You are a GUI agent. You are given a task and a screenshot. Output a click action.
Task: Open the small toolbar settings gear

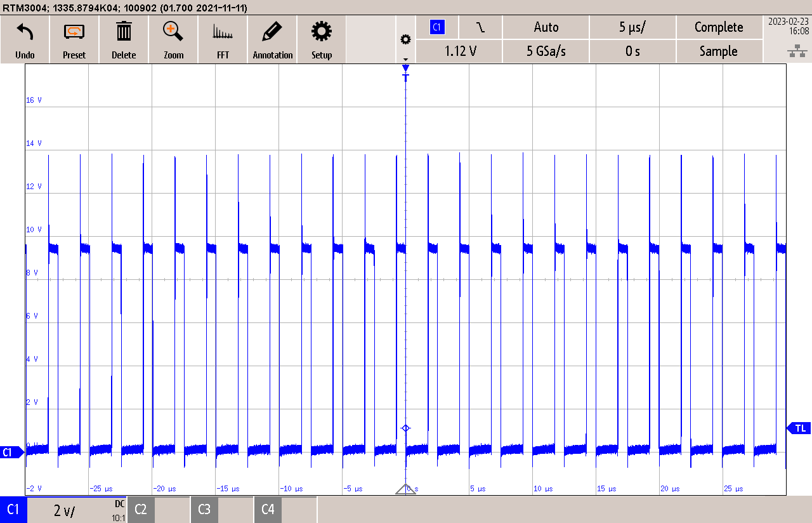click(405, 39)
